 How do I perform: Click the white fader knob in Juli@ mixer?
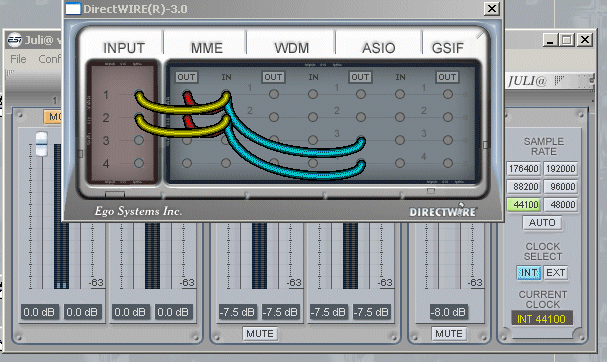[41, 144]
